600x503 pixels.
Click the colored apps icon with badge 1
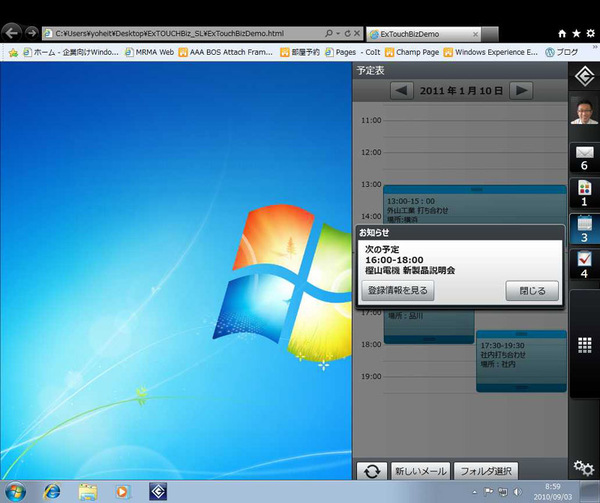tap(584, 193)
